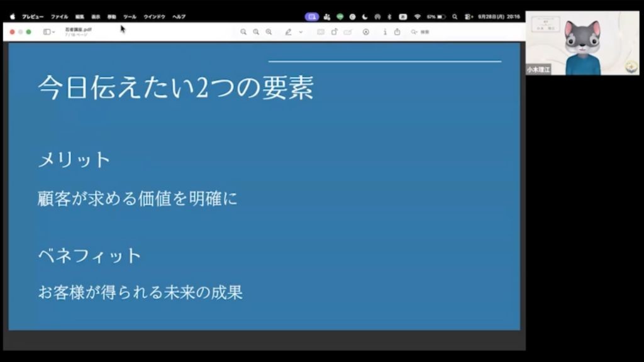The height and width of the screenshot is (362, 644).
Task: Toggle the Preview sidebar view button
Action: (47, 31)
